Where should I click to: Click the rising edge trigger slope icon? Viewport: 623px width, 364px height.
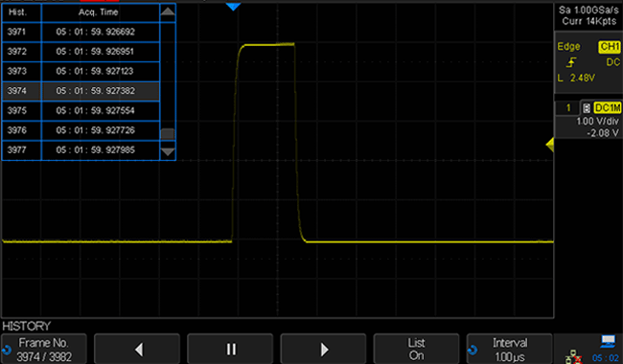[571, 62]
